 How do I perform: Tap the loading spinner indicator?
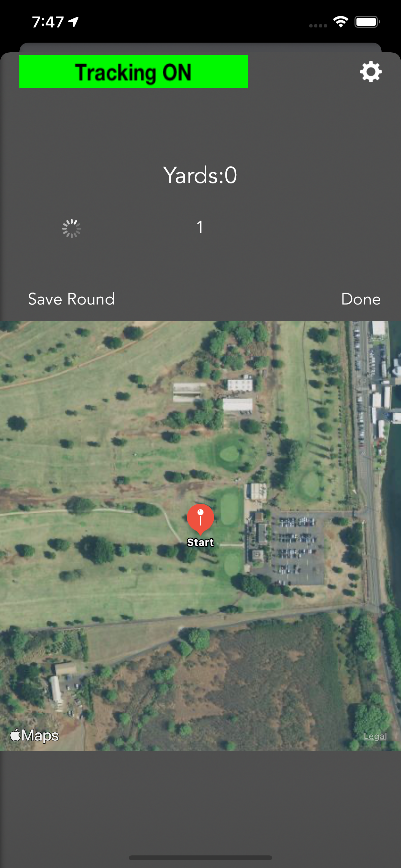[71, 228]
